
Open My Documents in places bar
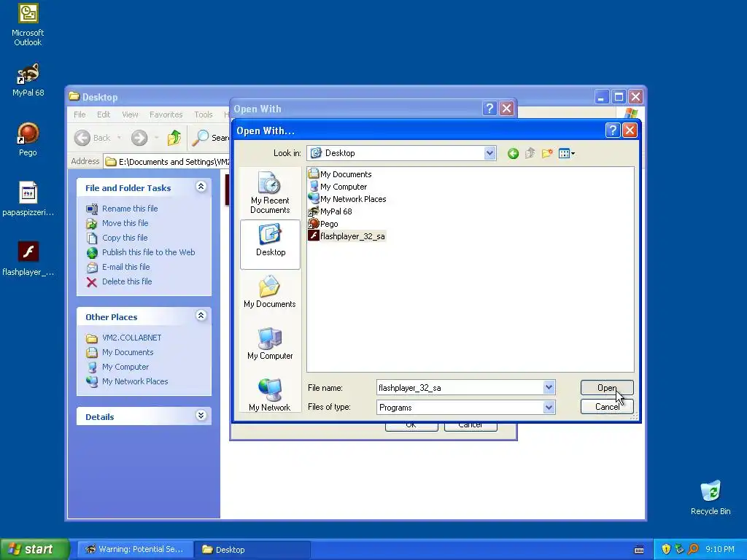click(x=270, y=292)
